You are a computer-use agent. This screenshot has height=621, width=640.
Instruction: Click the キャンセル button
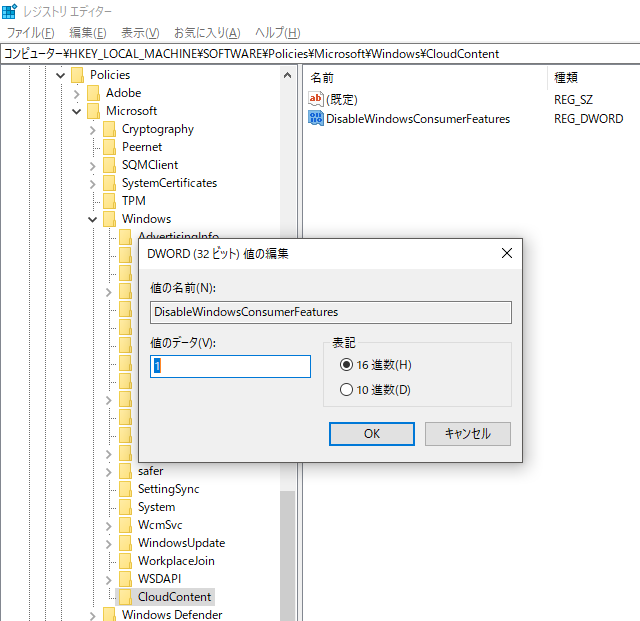(468, 434)
